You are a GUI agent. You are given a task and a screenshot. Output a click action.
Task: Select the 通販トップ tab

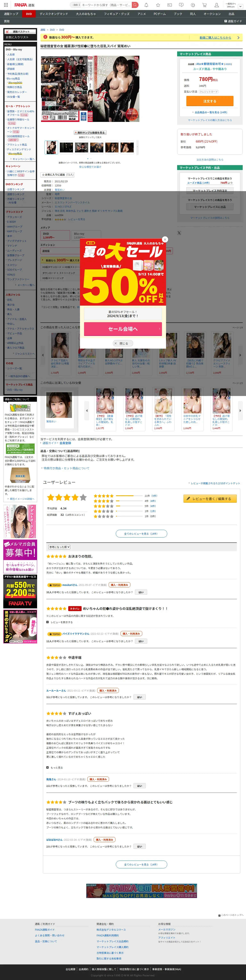(11, 14)
